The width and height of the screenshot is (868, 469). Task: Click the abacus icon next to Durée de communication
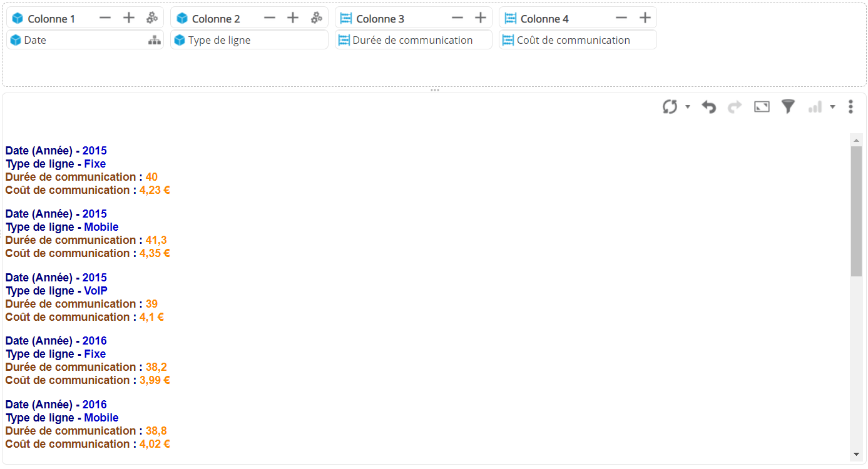pos(344,40)
